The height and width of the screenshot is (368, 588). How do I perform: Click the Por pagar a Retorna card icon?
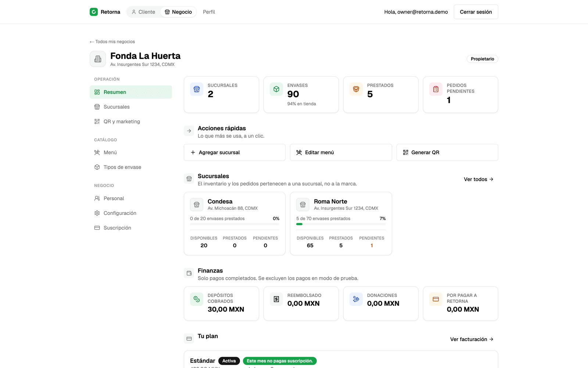pos(436,299)
